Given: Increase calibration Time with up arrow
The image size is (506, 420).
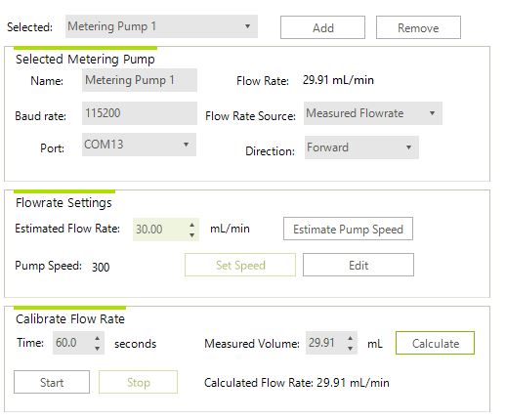Looking at the screenshot, I should (97, 338).
